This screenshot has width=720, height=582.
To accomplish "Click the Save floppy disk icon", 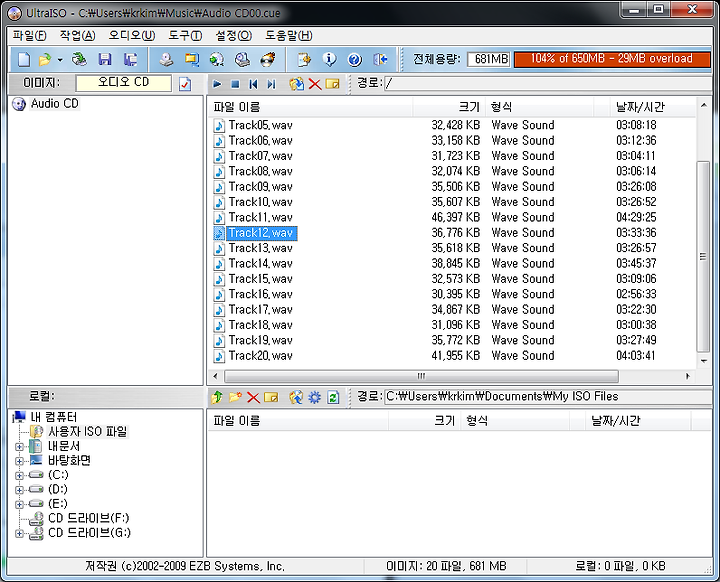I will pyautogui.click(x=105, y=59).
